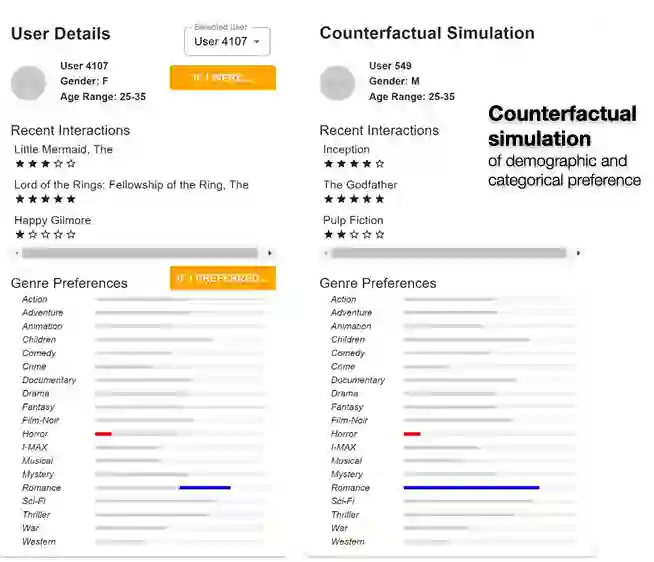Click the third star under Pulp Fiction
The width and height of the screenshot is (654, 562).
pos(354,234)
